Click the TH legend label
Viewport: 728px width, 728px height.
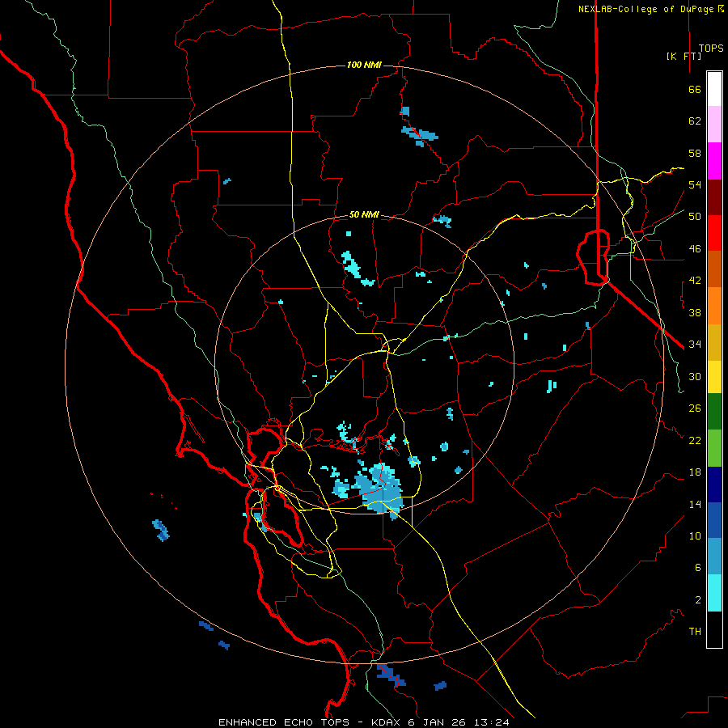[695, 632]
